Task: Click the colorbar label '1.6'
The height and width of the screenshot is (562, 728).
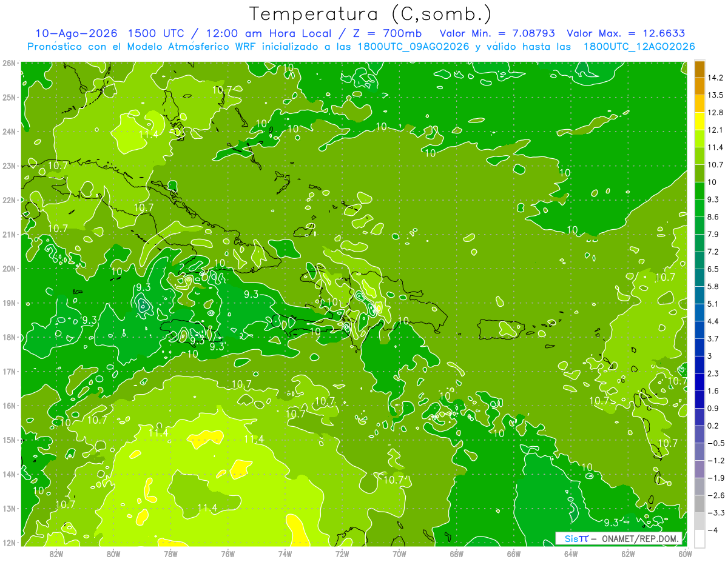Action: coord(713,390)
